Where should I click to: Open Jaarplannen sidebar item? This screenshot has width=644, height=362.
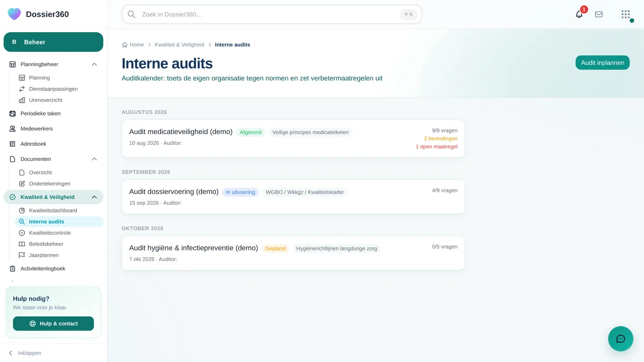pos(59,255)
